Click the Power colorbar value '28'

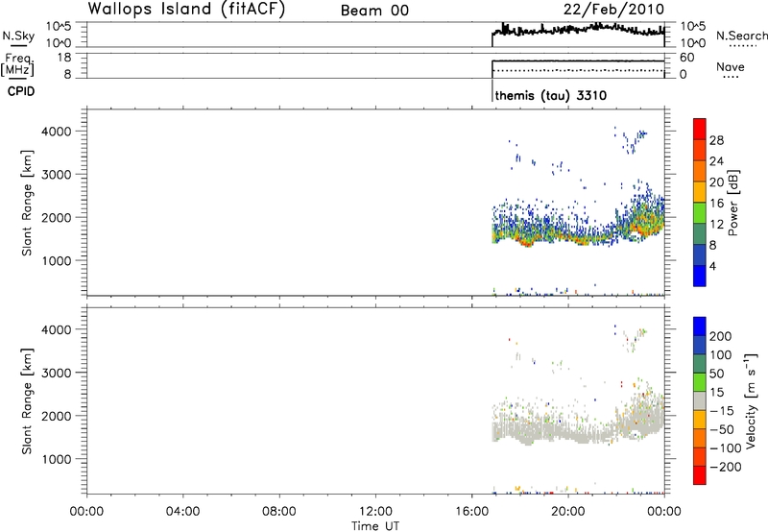coord(716,140)
